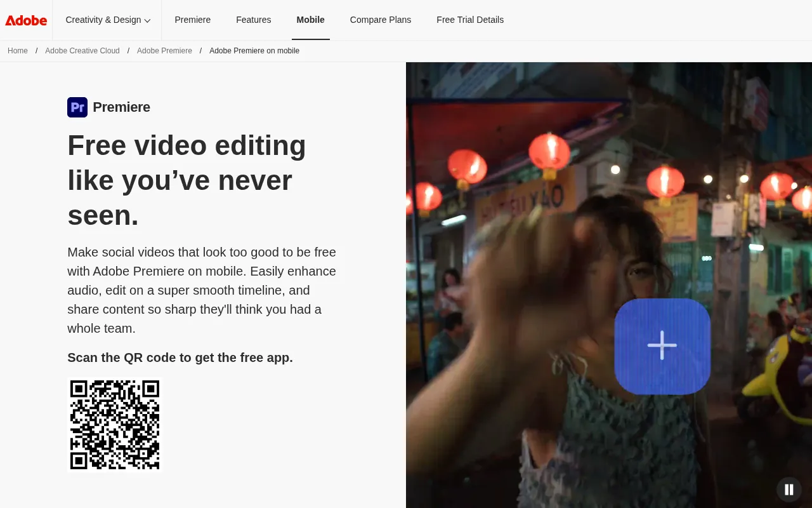The image size is (812, 508).
Task: Click the blue plus icon in video
Action: [662, 346]
